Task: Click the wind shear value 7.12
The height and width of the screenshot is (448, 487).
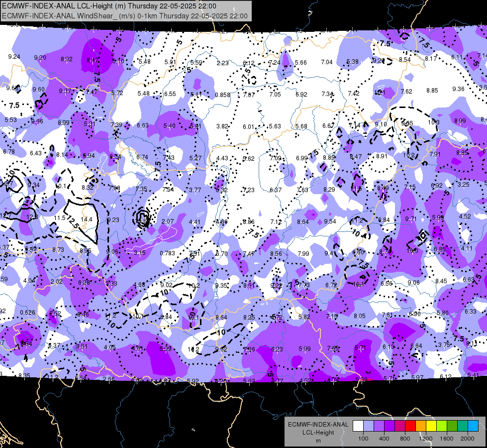Action: pyautogui.click(x=276, y=222)
